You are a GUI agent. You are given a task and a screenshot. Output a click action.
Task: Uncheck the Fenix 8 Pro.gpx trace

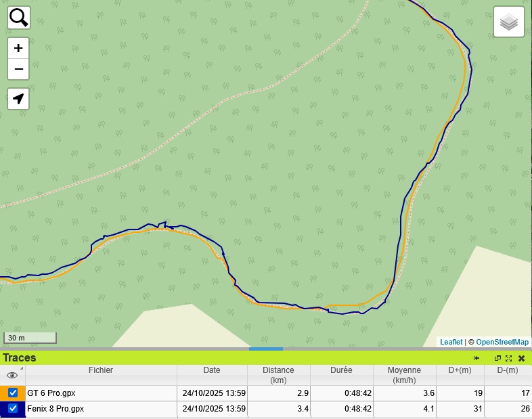click(13, 409)
